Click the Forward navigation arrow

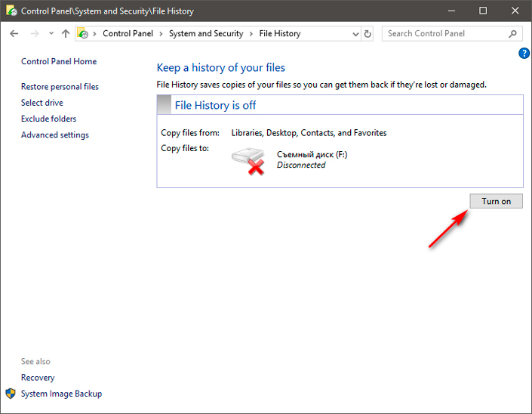coord(35,34)
